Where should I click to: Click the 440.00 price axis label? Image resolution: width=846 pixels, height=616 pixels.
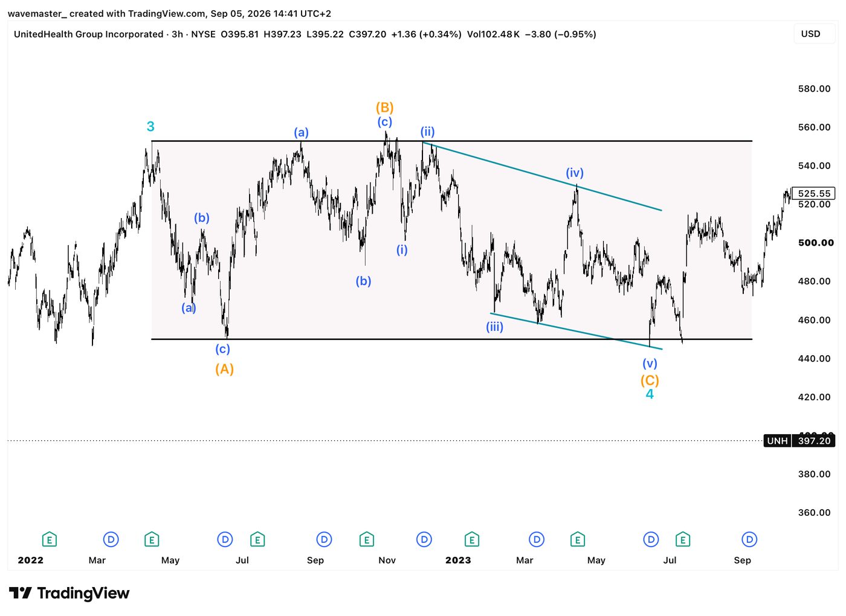pyautogui.click(x=814, y=359)
